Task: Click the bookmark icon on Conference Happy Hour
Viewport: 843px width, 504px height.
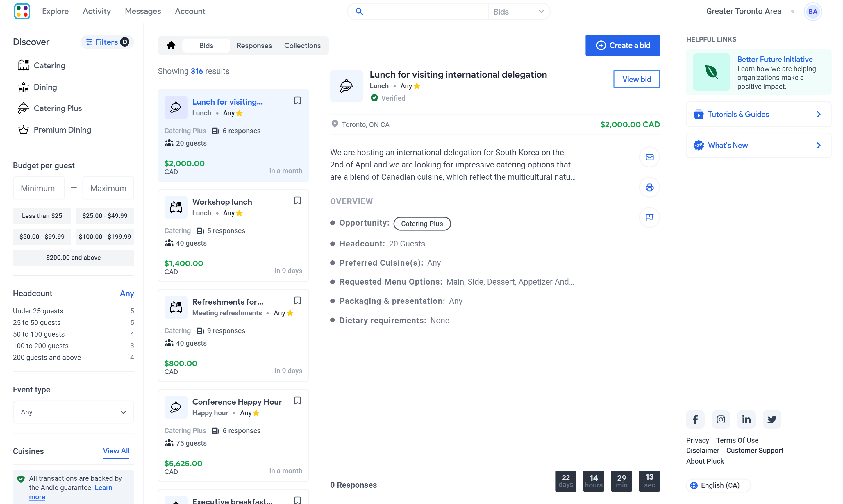Action: 298,401
